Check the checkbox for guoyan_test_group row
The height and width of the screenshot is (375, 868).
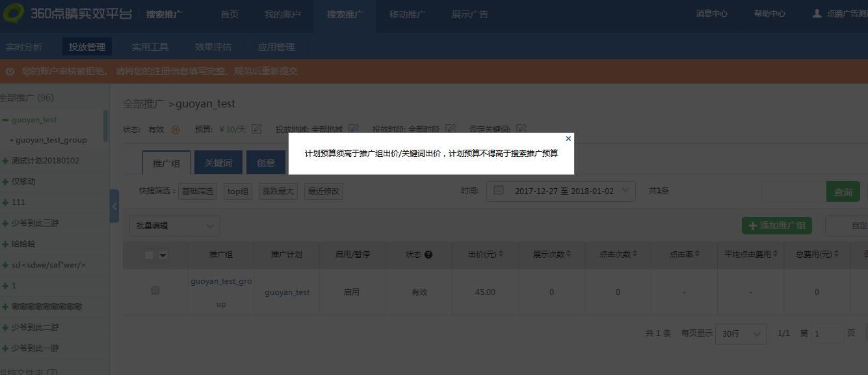[155, 290]
